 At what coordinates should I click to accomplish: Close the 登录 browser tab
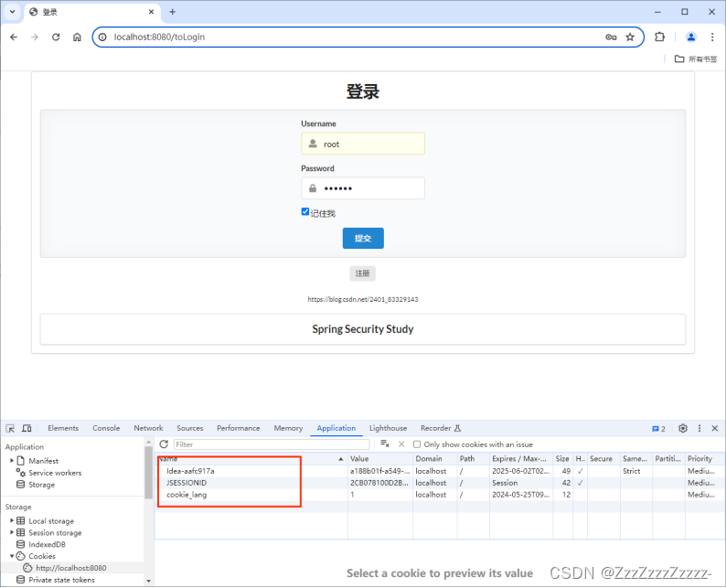pyautogui.click(x=151, y=12)
